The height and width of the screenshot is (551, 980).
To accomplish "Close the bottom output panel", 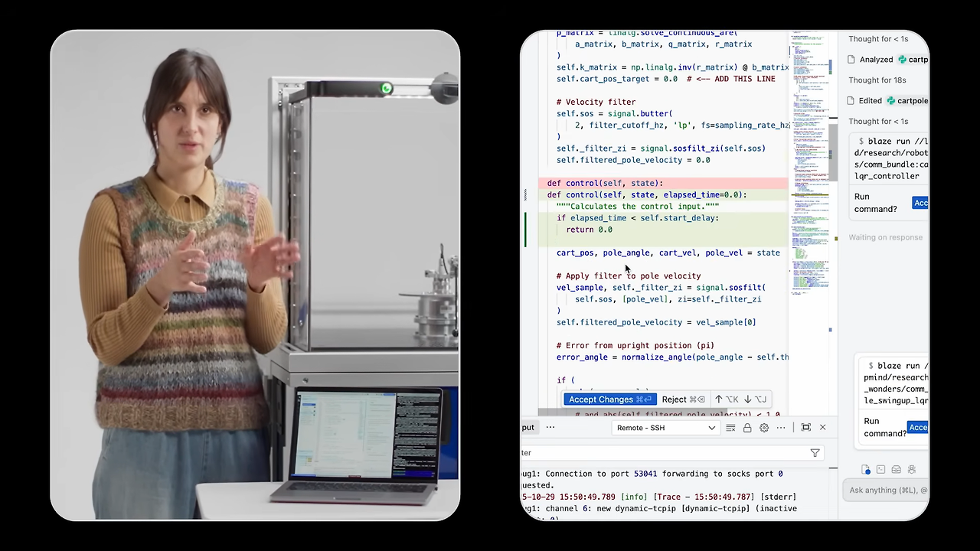I will click(x=823, y=428).
